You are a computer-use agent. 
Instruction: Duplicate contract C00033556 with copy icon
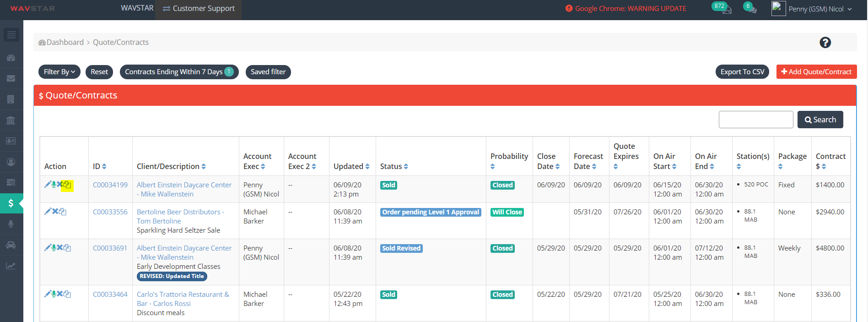click(63, 212)
